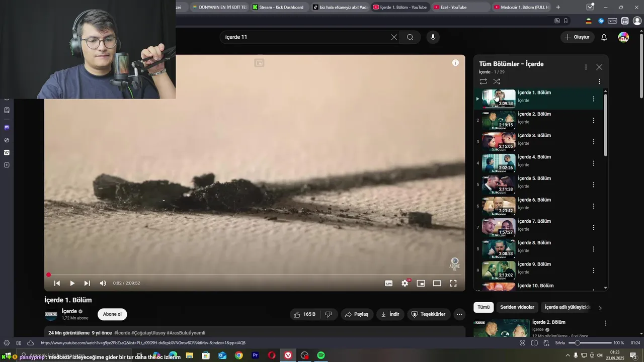Click the Paylaş share button

pos(357,314)
